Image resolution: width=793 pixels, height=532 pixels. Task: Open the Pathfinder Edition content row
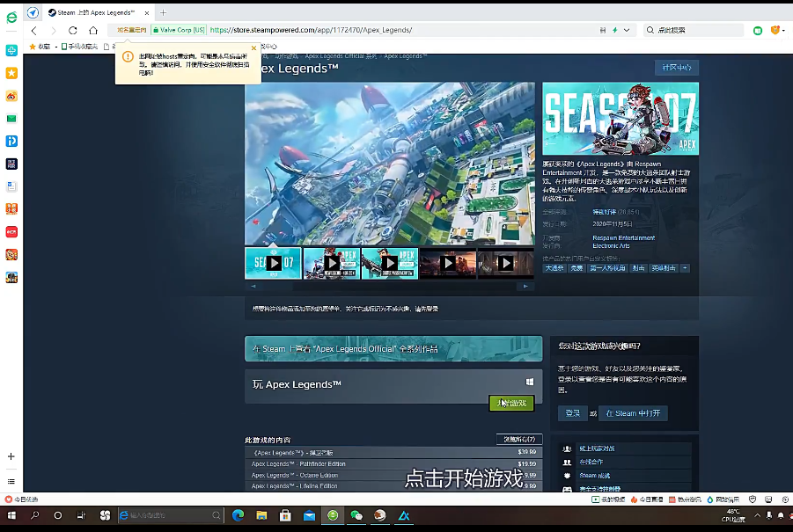(x=393, y=463)
